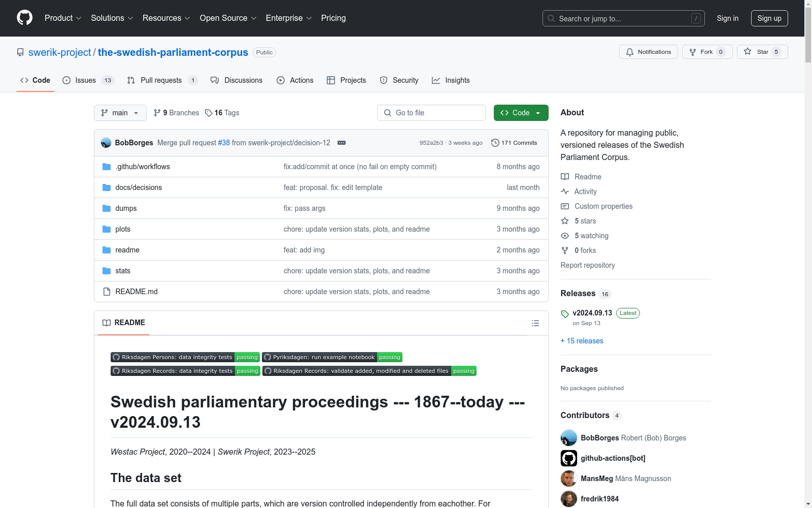Viewport: 812px width, 508px height.
Task: Open the + 15 releases link
Action: pyautogui.click(x=582, y=341)
